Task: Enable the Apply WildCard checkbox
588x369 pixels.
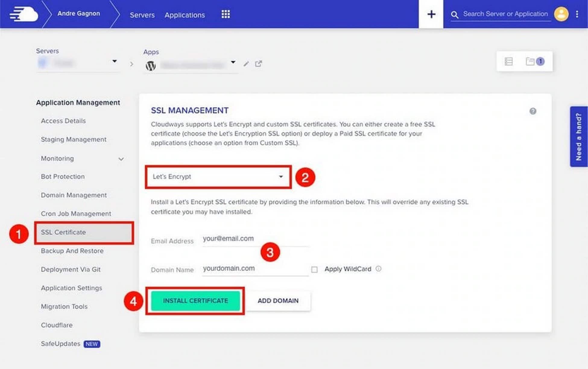Action: (x=315, y=269)
